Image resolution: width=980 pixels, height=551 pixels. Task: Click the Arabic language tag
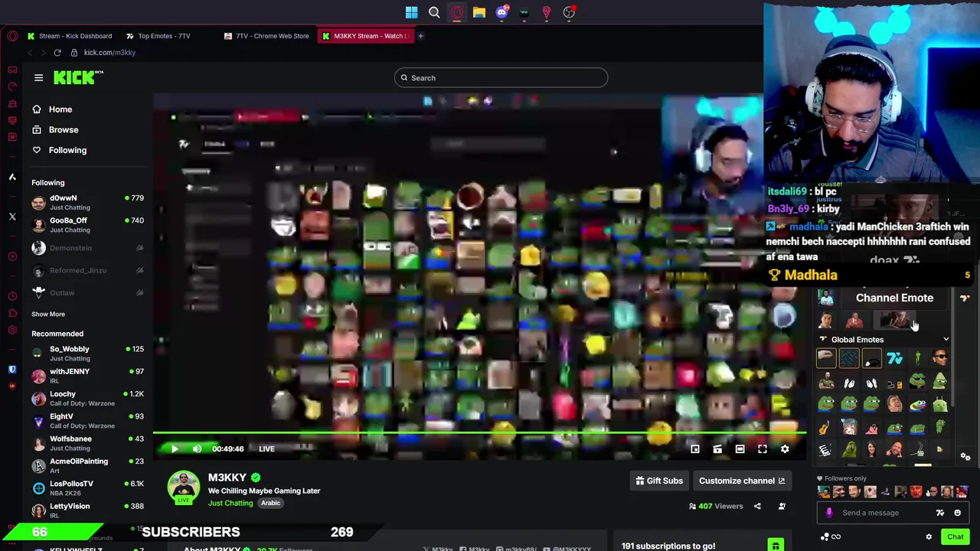(x=271, y=504)
